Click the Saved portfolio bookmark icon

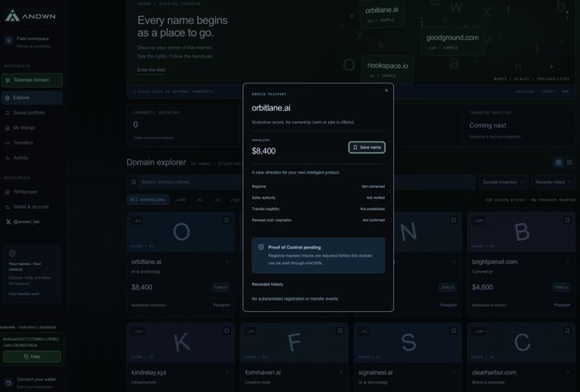(x=8, y=113)
